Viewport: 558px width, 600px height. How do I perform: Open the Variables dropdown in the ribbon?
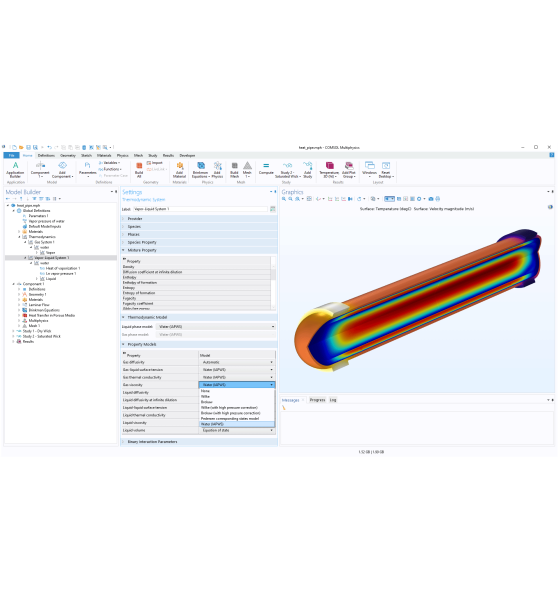pyautogui.click(x=109, y=163)
